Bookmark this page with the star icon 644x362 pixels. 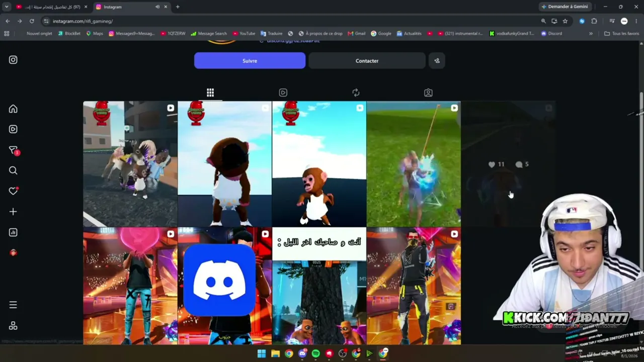tap(565, 21)
